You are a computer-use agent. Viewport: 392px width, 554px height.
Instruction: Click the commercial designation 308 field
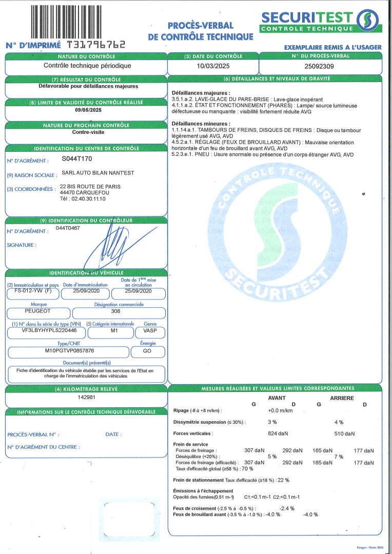[119, 313]
